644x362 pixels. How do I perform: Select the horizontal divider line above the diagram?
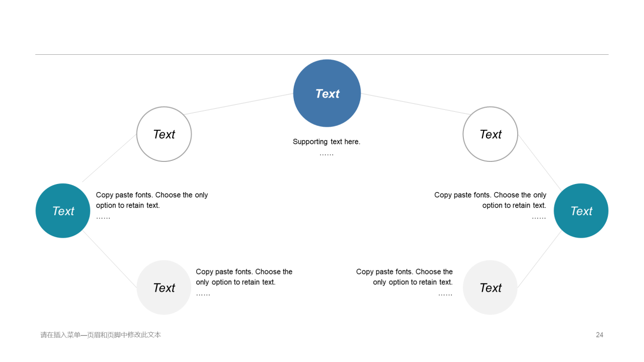click(x=322, y=54)
